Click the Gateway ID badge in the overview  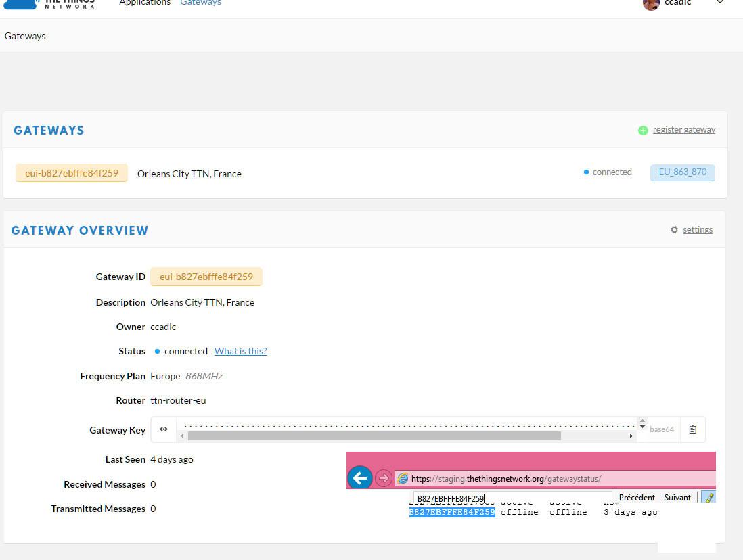(206, 277)
